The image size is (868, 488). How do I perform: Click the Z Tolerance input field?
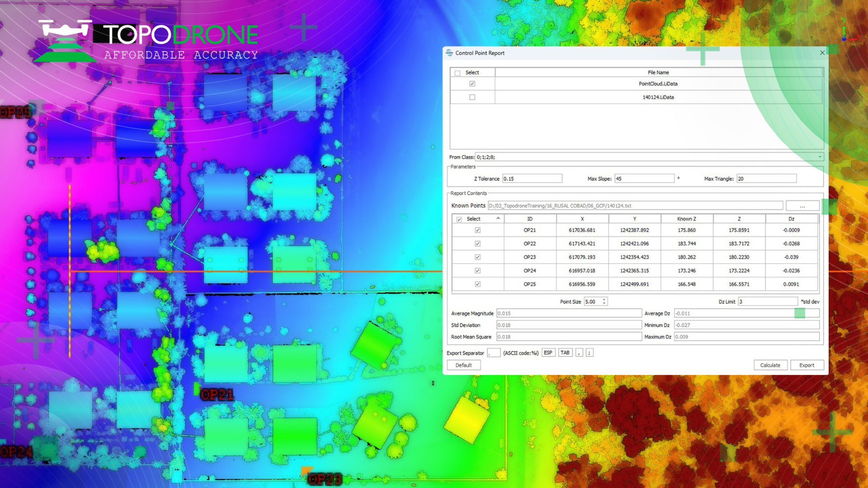click(532, 178)
